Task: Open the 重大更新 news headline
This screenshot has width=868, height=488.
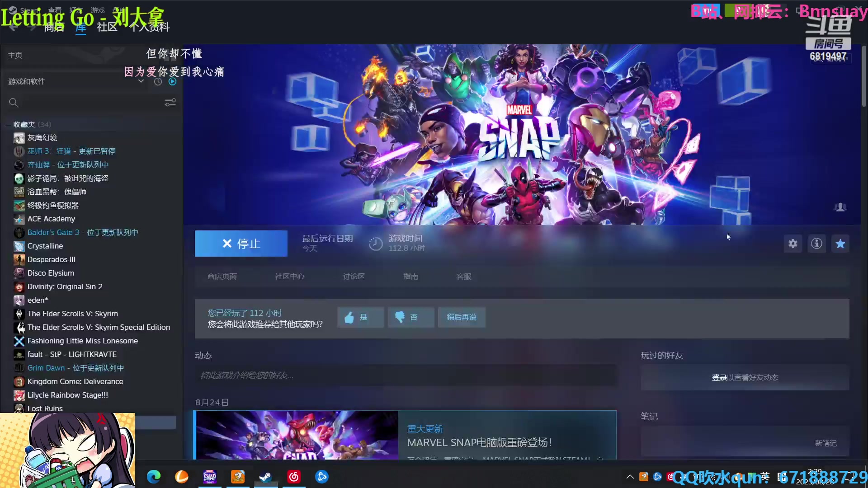Action: click(x=425, y=429)
